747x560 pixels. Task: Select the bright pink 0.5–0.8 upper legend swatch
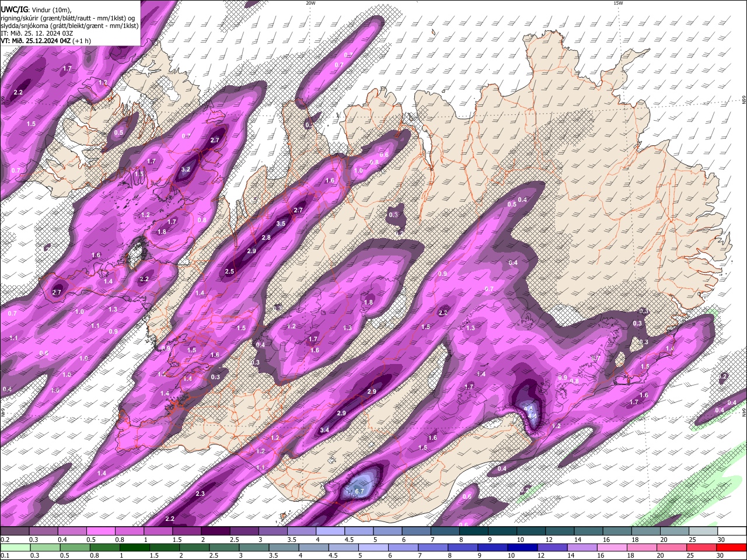(x=100, y=531)
